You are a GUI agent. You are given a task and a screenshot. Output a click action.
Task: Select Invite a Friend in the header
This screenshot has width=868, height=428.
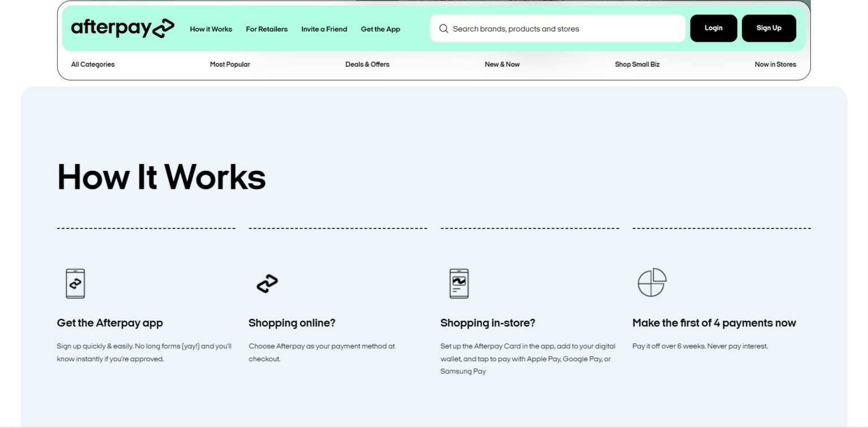coord(324,29)
